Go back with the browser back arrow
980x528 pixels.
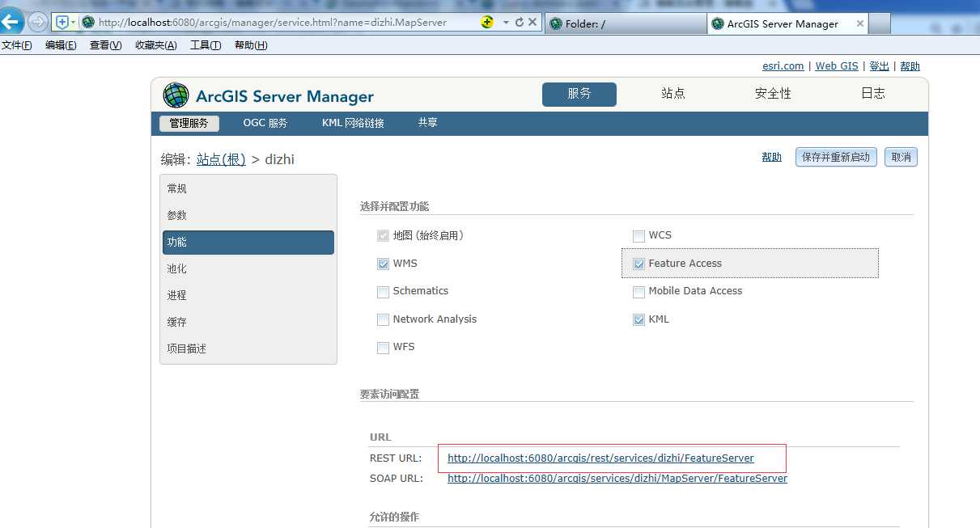[12, 22]
